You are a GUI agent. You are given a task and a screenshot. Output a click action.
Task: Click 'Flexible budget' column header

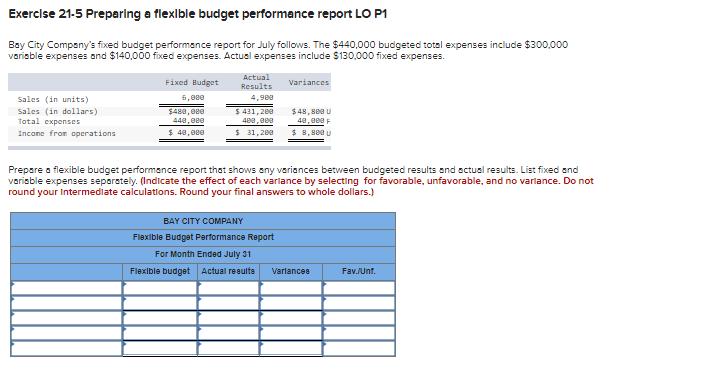[160, 271]
